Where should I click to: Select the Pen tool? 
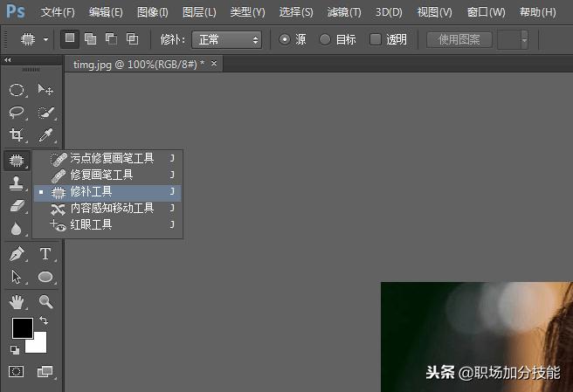tap(17, 254)
